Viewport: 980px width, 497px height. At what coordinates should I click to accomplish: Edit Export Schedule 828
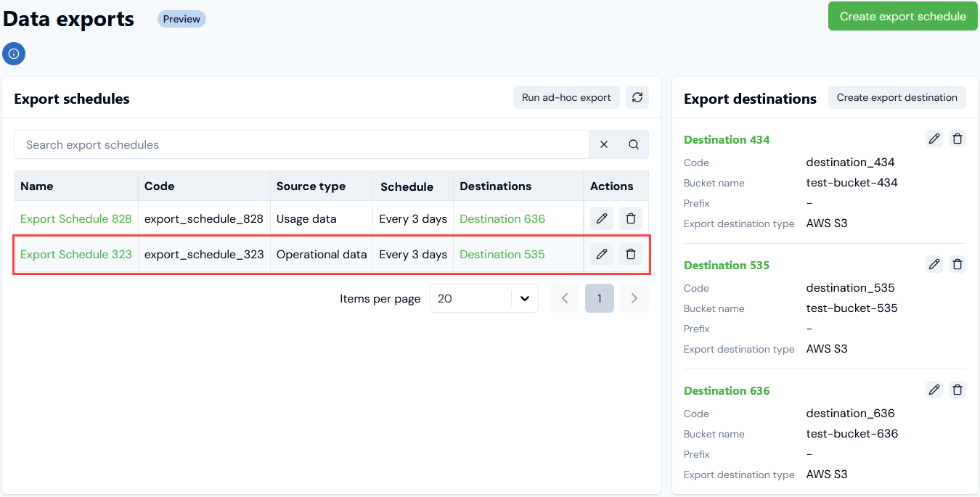[602, 218]
